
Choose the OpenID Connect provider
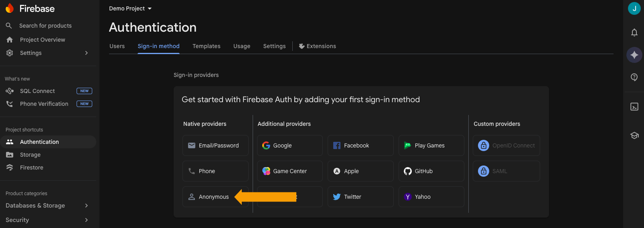point(506,145)
